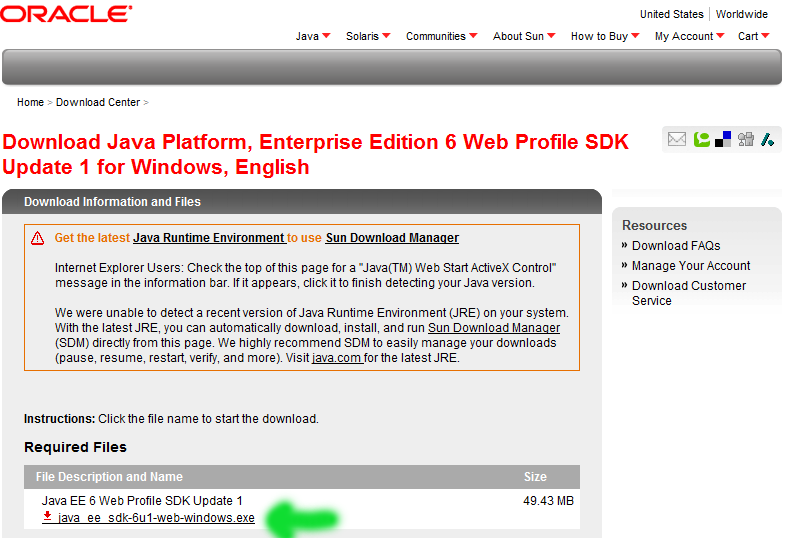Click the Java EE 6 Web Profile SDK Update 1 text
This screenshot has height=538, width=785.
click(x=142, y=500)
